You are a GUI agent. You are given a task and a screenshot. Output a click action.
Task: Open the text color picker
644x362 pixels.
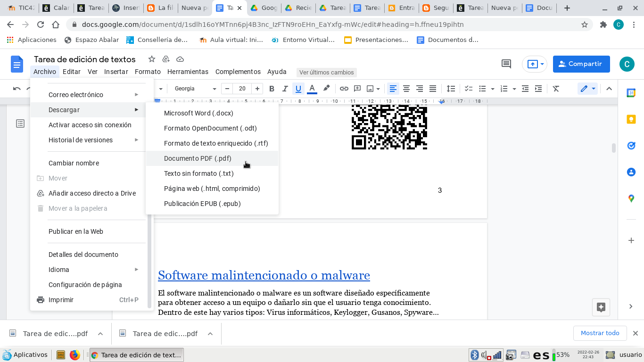tap(312, 89)
